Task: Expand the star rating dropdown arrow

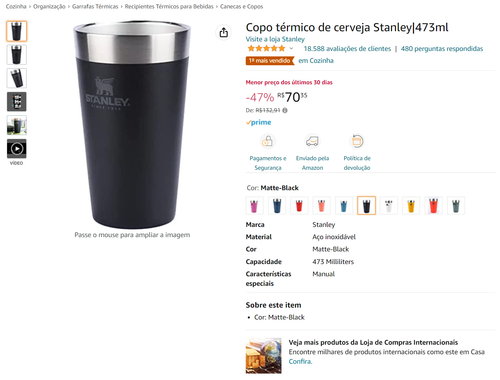Action: click(x=291, y=49)
